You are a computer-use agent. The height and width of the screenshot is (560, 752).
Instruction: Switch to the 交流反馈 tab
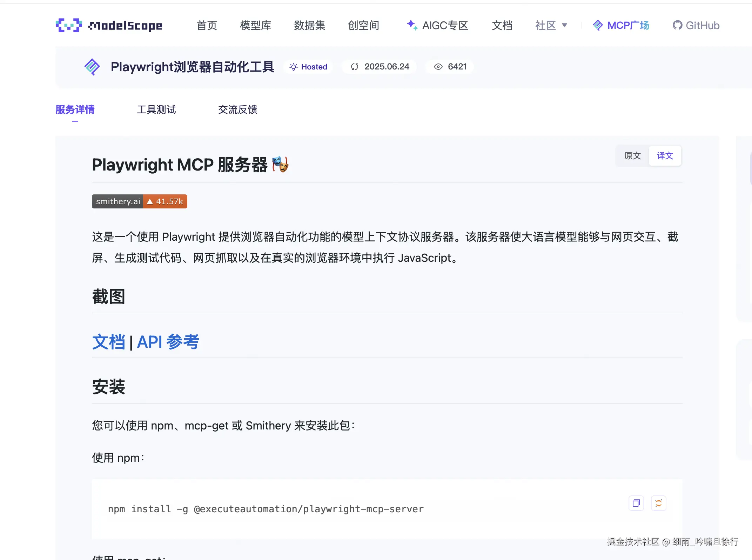[237, 109]
